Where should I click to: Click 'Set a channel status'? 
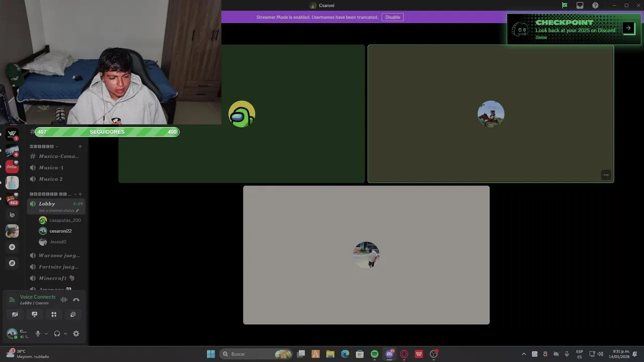tap(59, 211)
